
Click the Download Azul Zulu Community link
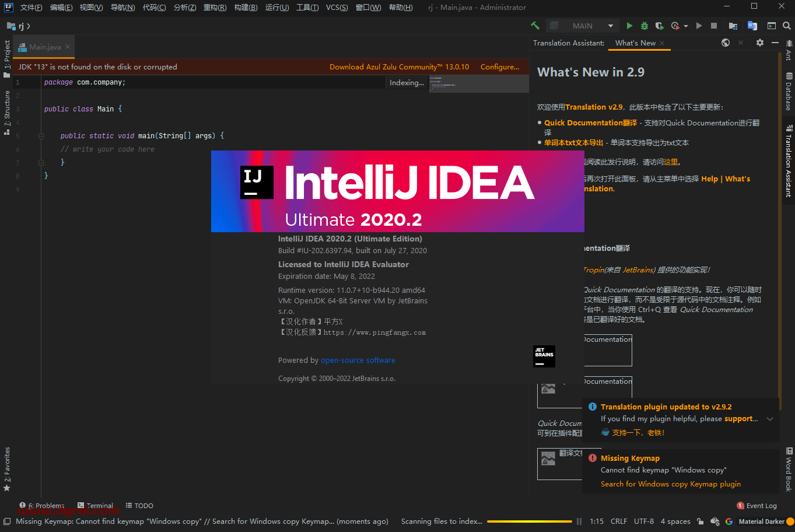click(400, 66)
